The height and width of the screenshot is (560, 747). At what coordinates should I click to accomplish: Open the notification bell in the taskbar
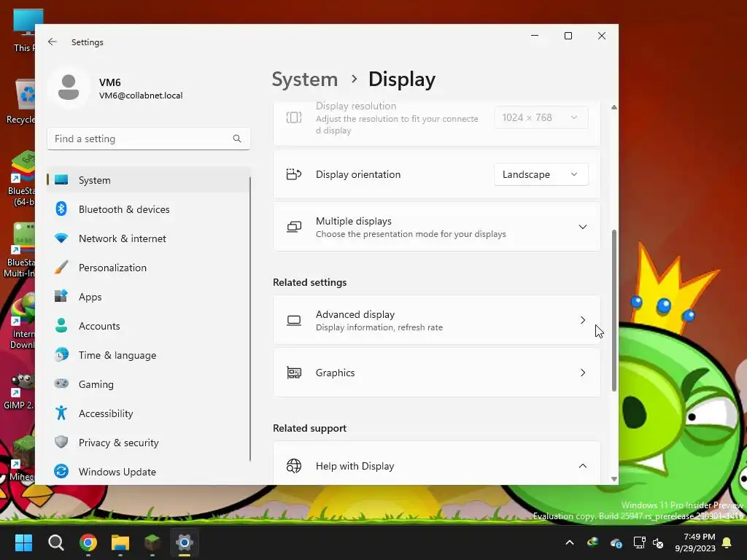pos(727,542)
